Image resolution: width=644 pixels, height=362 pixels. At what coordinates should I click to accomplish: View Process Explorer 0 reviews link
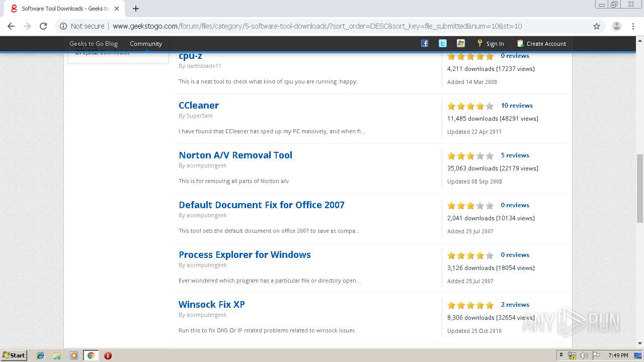(x=515, y=255)
